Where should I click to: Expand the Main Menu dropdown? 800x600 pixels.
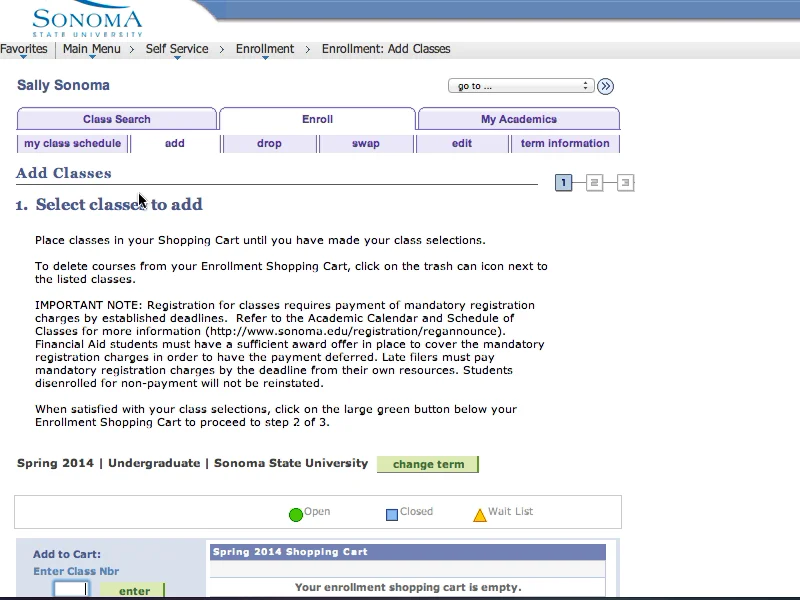[92, 49]
